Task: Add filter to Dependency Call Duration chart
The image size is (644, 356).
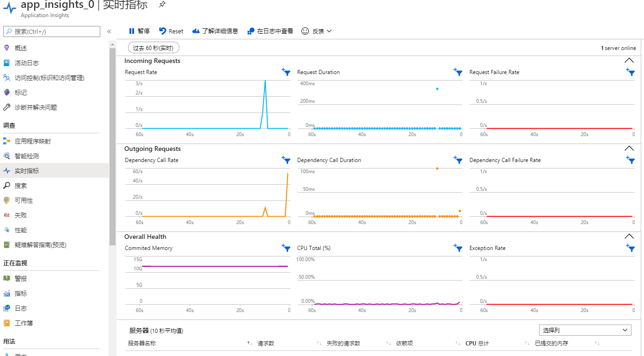Action: coord(458,160)
